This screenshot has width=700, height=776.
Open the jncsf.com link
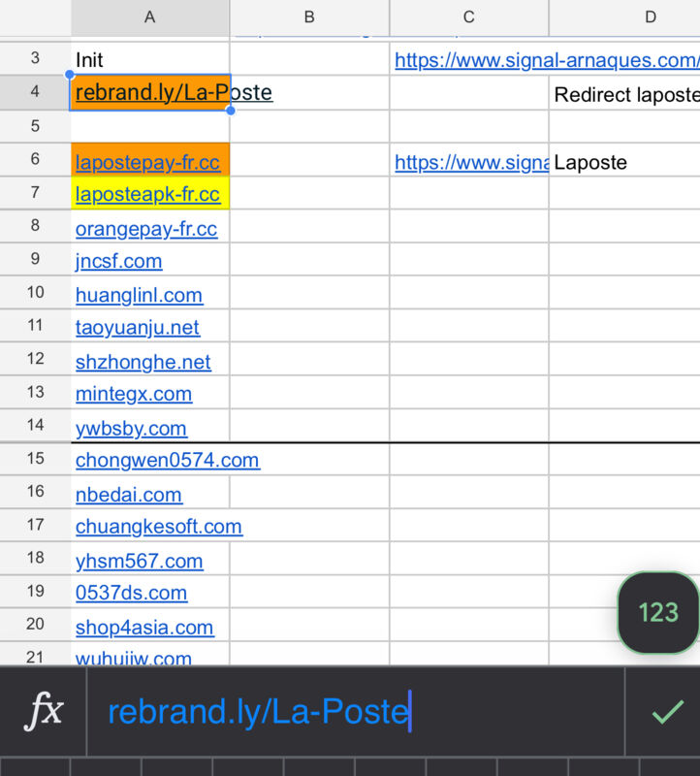pos(118,261)
